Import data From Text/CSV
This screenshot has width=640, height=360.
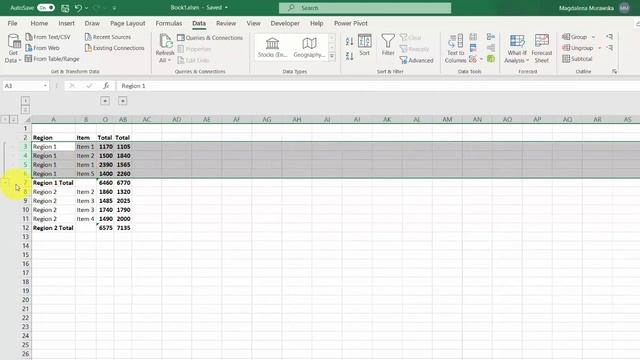[x=48, y=37]
